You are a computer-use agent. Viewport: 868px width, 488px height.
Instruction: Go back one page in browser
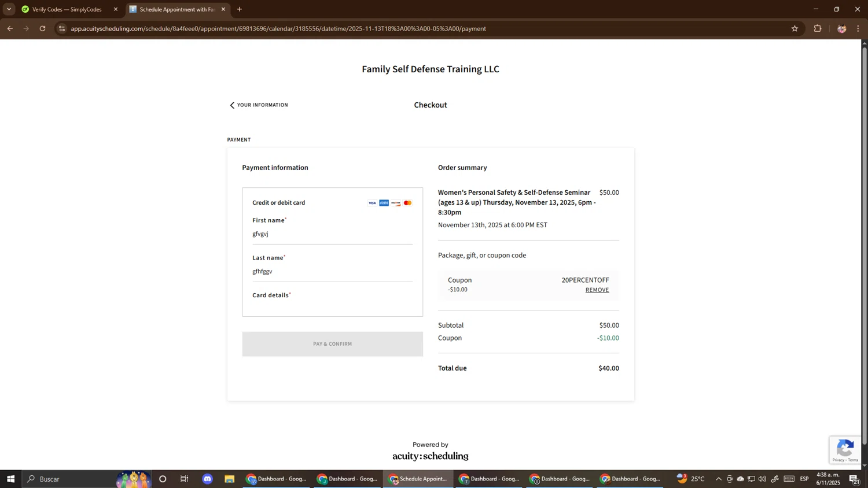click(10, 28)
